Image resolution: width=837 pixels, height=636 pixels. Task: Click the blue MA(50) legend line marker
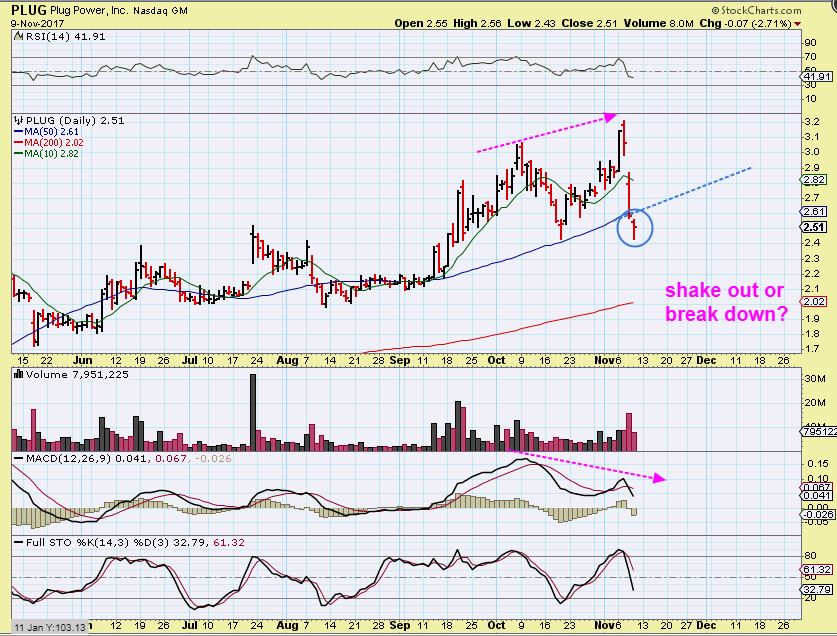pyautogui.click(x=19, y=131)
